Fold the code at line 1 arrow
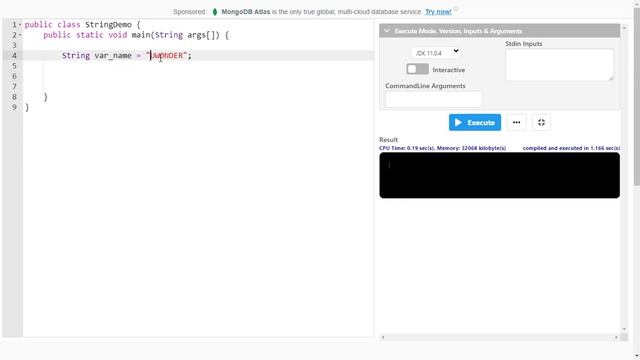Screen dimensions: 640x360 (20, 25)
